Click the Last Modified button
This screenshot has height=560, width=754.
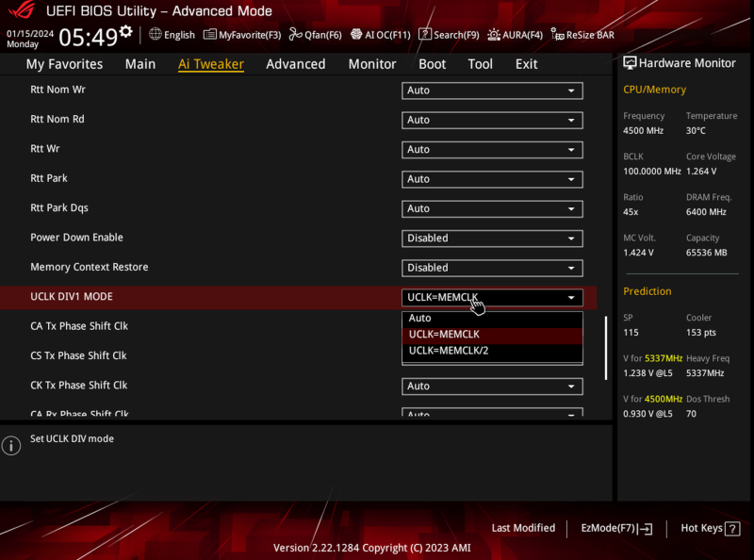[x=523, y=528]
